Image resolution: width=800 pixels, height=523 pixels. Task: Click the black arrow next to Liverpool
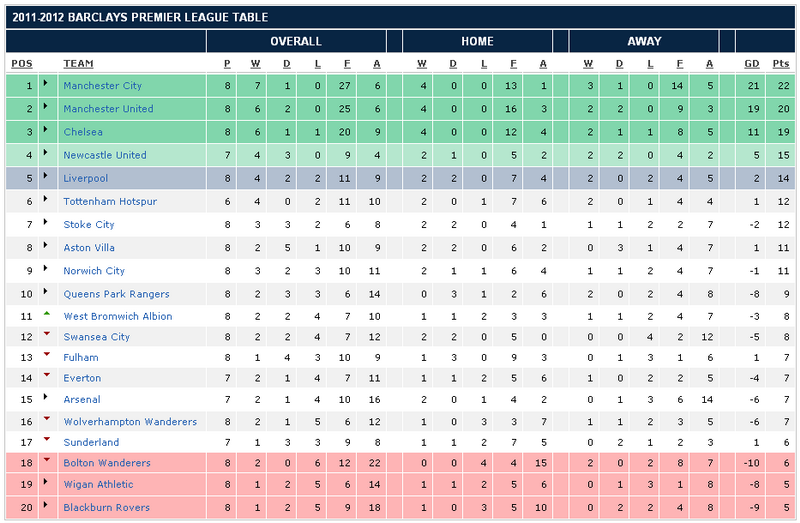(46, 179)
